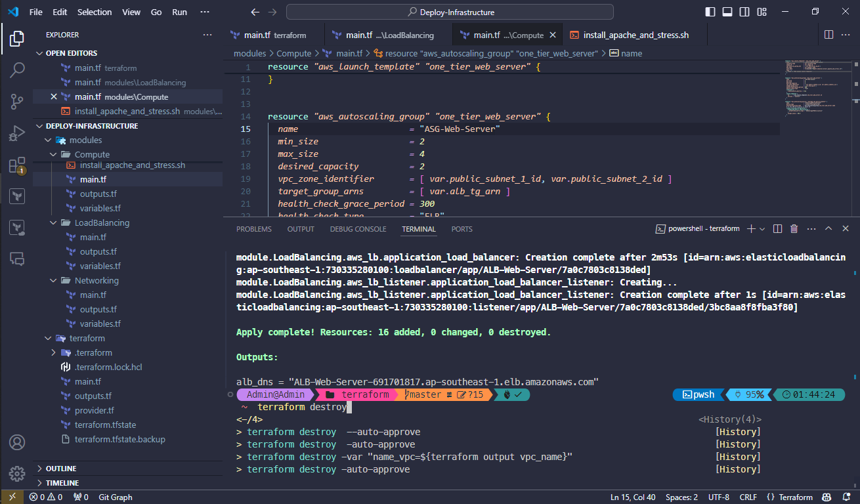860x504 pixels.
Task: Open the Terraform Cloud view icon
Action: click(17, 227)
